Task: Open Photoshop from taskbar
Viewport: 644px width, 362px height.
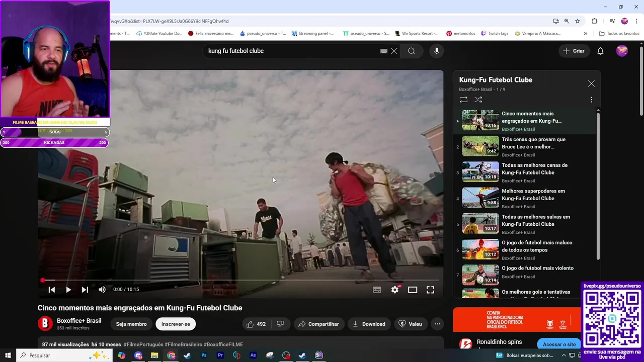Action: point(204,355)
